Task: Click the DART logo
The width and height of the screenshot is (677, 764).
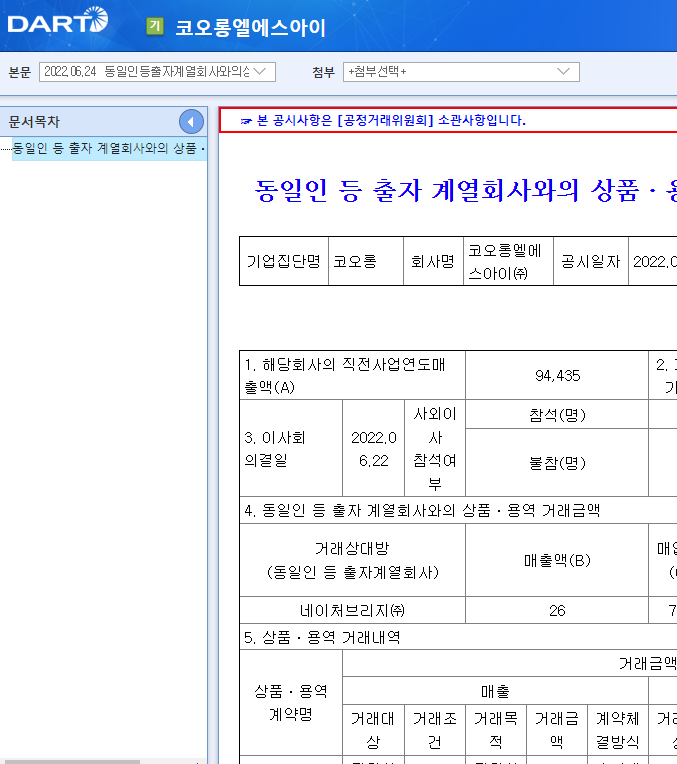Action: [x=58, y=20]
